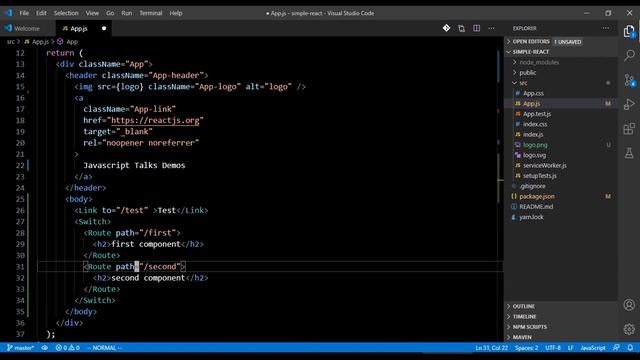Open README.md in the explorer
Viewport: 640px width, 360px height.
[x=536, y=207]
